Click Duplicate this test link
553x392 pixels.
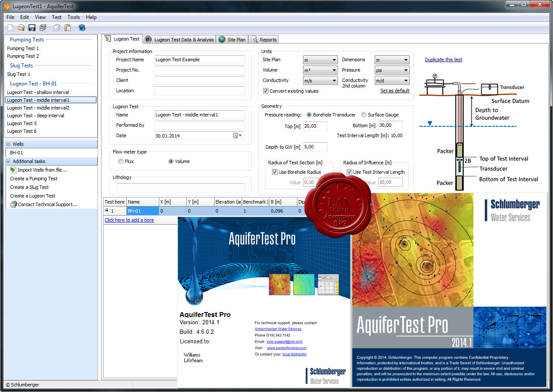click(443, 60)
